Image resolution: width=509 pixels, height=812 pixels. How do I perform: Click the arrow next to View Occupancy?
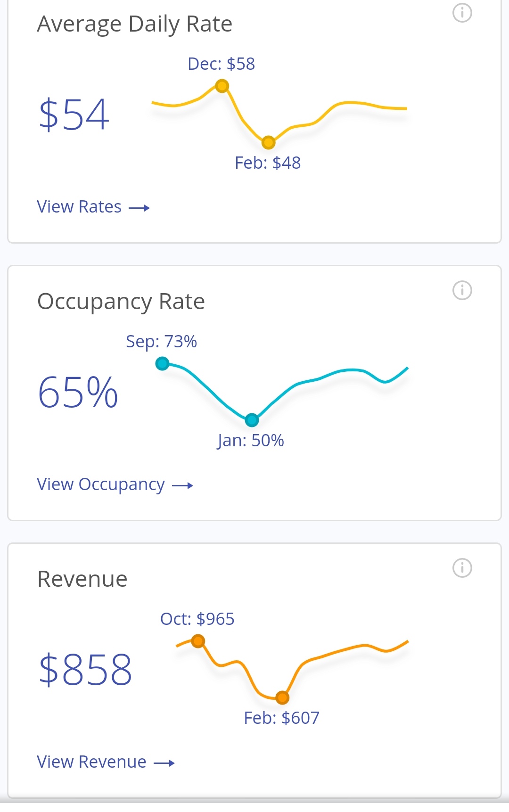[182, 485]
